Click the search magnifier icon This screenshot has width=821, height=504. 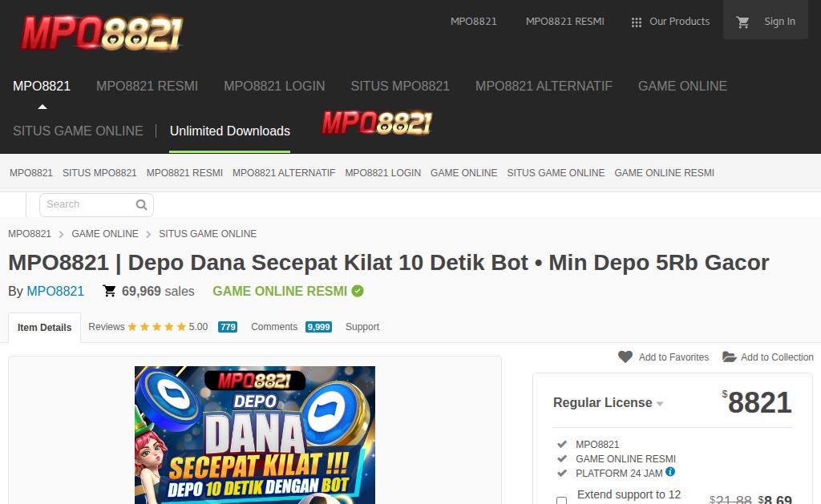tap(141, 204)
